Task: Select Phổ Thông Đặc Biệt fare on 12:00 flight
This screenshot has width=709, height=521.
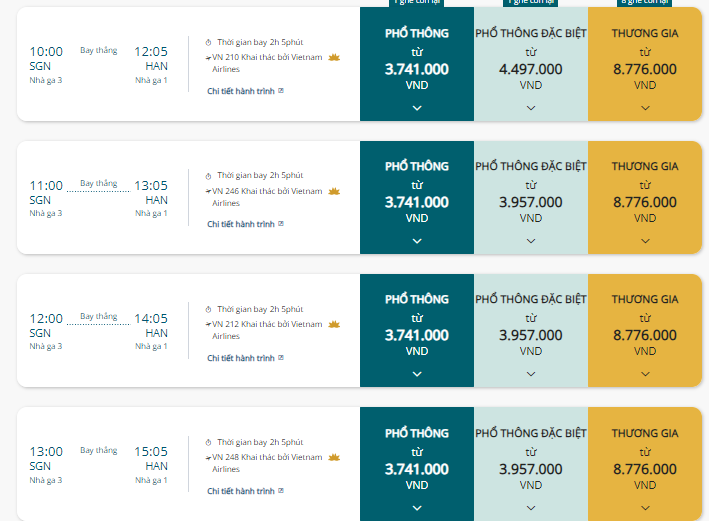Action: coord(531,330)
